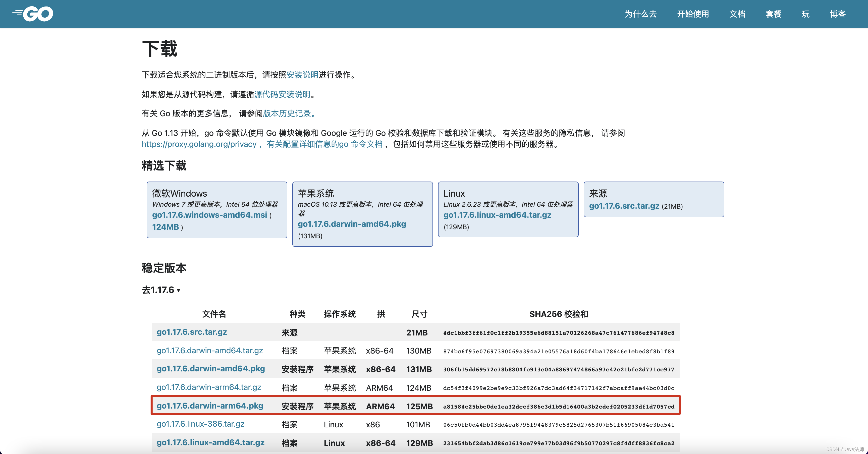
Task: Click go1.17.6.darwin-arm64.tar.gz table entry
Action: (x=208, y=387)
